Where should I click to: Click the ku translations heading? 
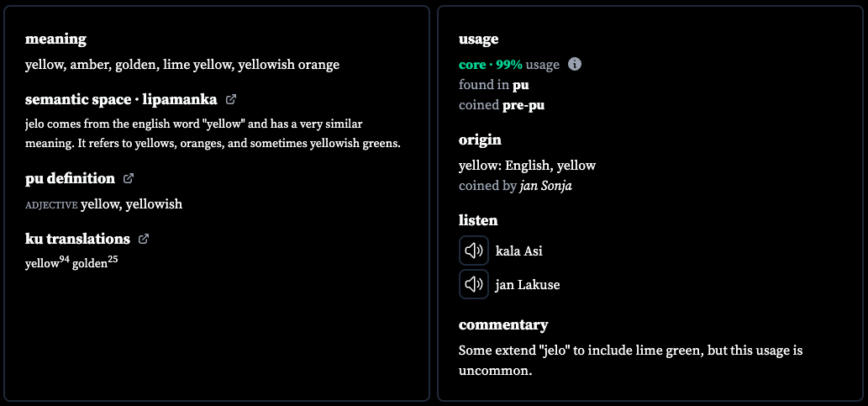[x=77, y=239]
